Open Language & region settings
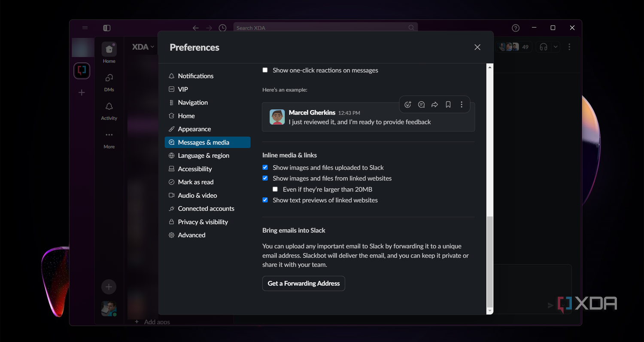644x342 pixels. pyautogui.click(x=207, y=156)
